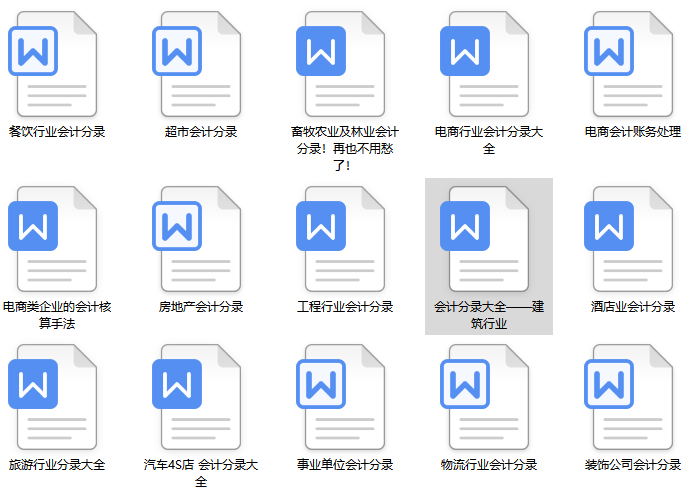The width and height of the screenshot is (700, 497).
Task: Select the 工程行业会计分录 document icon
Action: coord(341,239)
